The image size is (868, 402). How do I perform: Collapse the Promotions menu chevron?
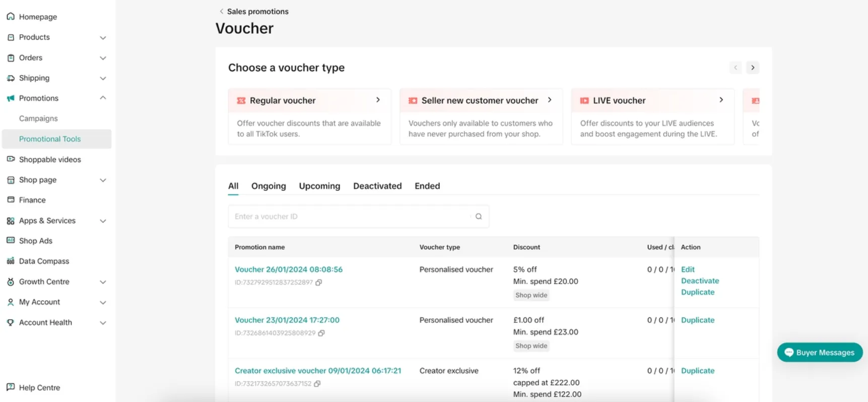pyautogui.click(x=103, y=98)
